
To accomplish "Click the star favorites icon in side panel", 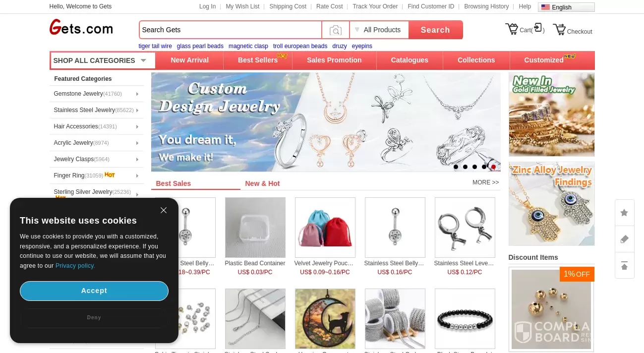I will [x=624, y=213].
